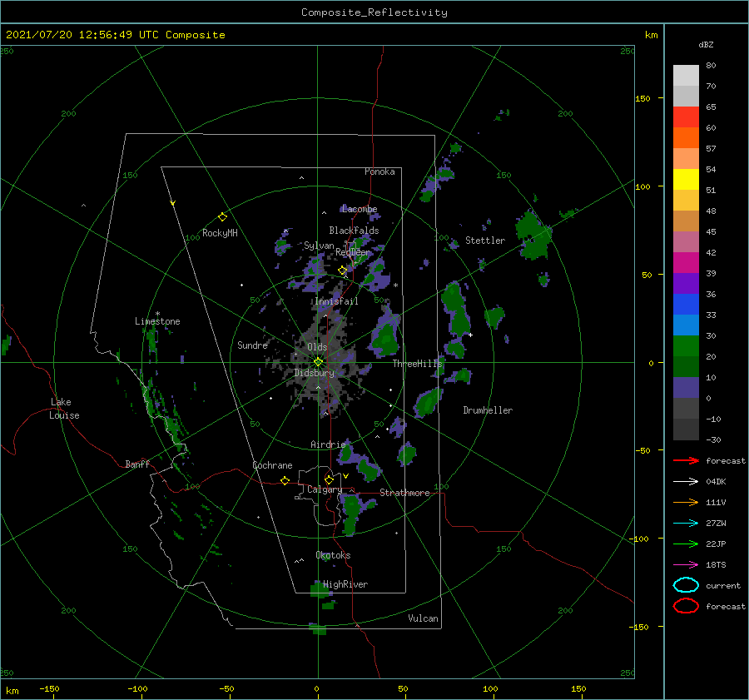Click the Okotoks city label
The image size is (749, 700).
pyautogui.click(x=334, y=555)
